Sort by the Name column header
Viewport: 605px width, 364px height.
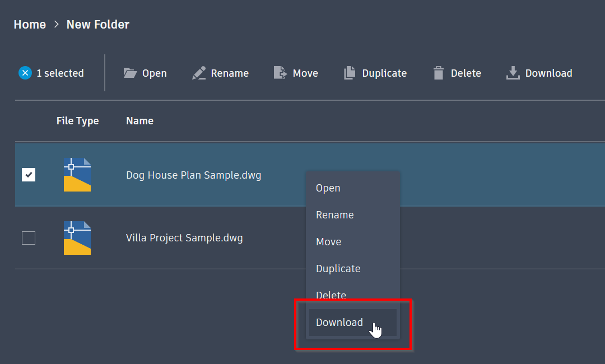click(139, 121)
